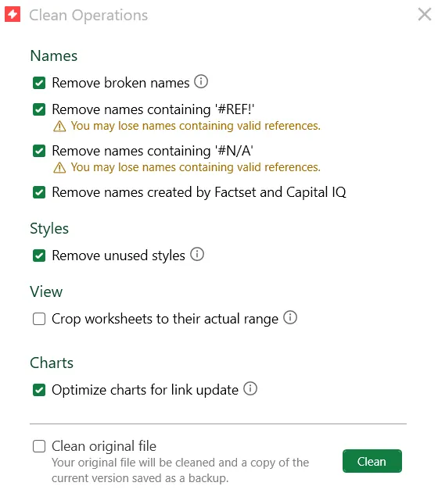Click the Names section heading

coord(54,56)
